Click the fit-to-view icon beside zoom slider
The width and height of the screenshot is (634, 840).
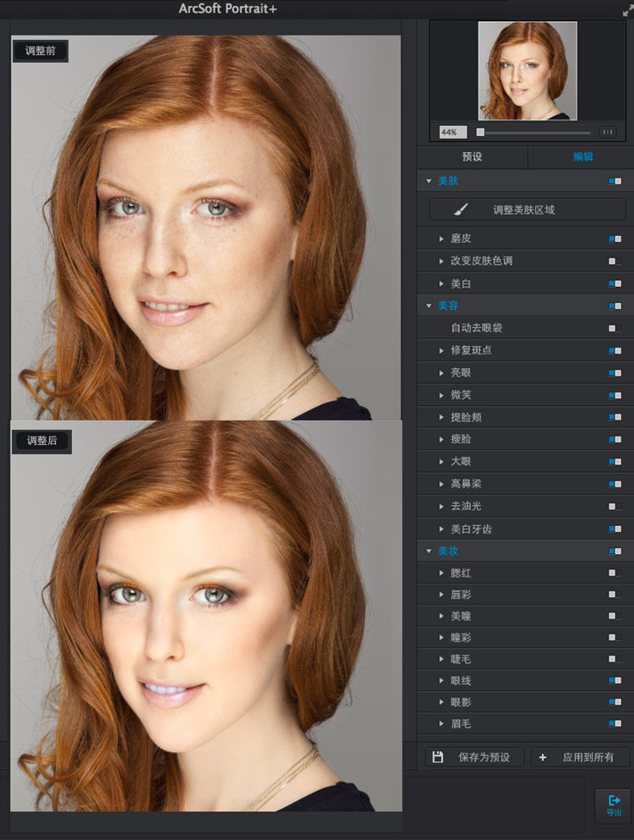[607, 132]
